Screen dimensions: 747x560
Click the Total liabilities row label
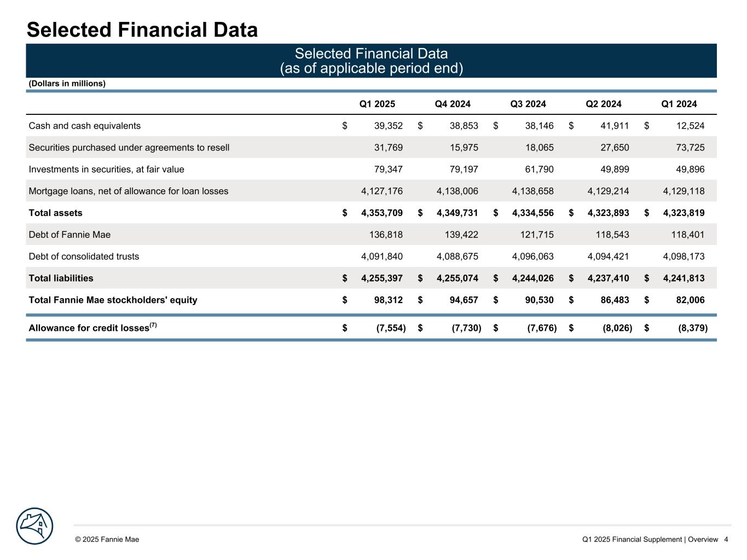coord(61,278)
